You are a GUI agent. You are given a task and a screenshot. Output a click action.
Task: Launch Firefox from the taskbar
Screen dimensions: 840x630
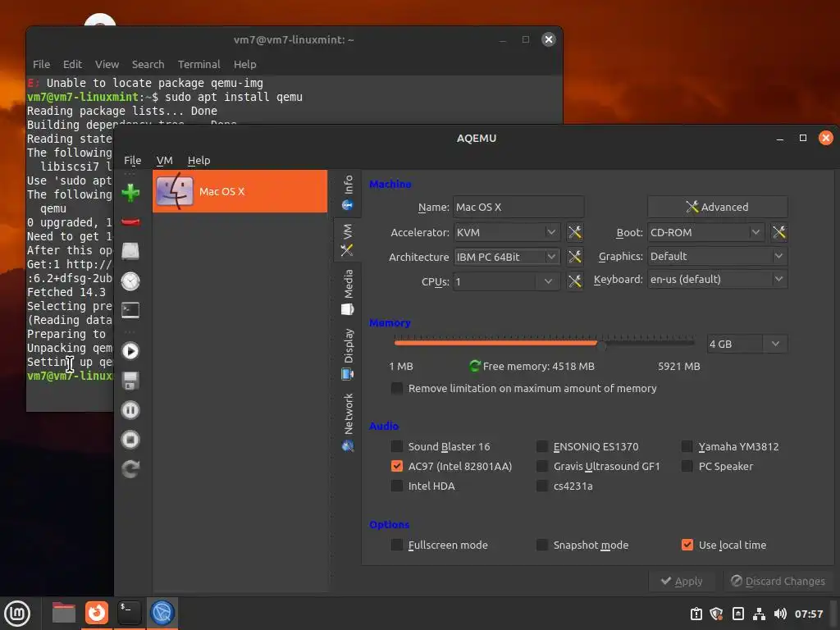pos(97,613)
